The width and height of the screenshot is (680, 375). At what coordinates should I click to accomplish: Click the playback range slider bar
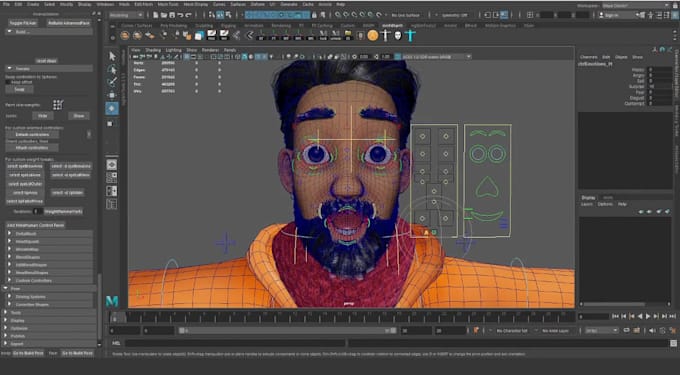coord(288,331)
